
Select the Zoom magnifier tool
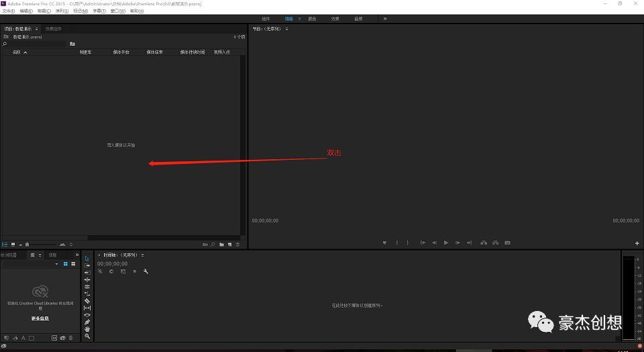click(x=87, y=336)
